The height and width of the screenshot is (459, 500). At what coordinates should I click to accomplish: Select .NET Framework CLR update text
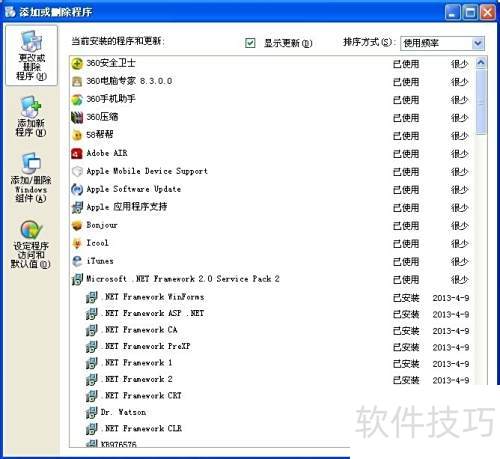(141, 429)
